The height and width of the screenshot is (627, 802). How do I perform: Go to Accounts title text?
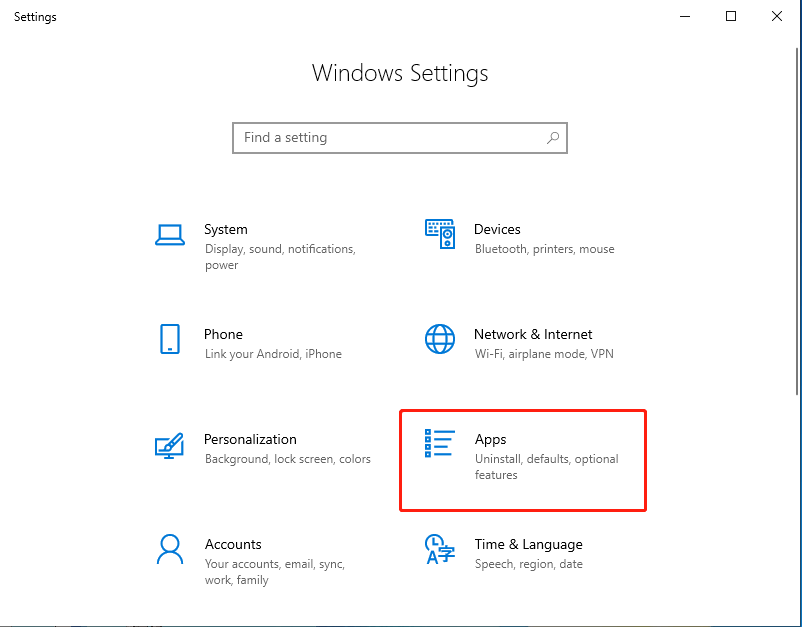pos(233,544)
